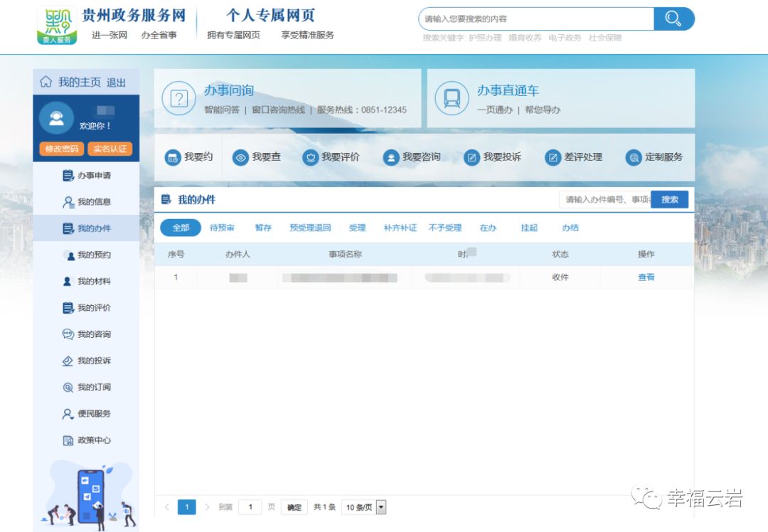The height and width of the screenshot is (532, 768).
Task: Click the previous page arrow
Action: click(166, 507)
